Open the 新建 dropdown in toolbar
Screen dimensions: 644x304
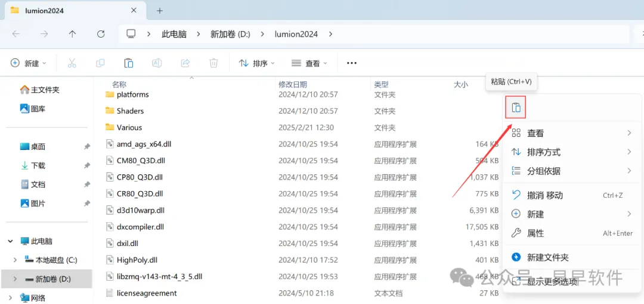29,63
